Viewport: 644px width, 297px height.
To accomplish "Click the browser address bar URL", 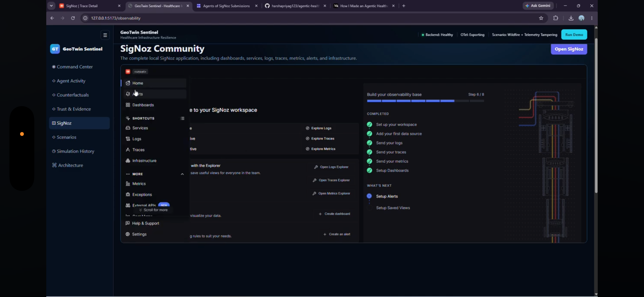I will coord(116,18).
